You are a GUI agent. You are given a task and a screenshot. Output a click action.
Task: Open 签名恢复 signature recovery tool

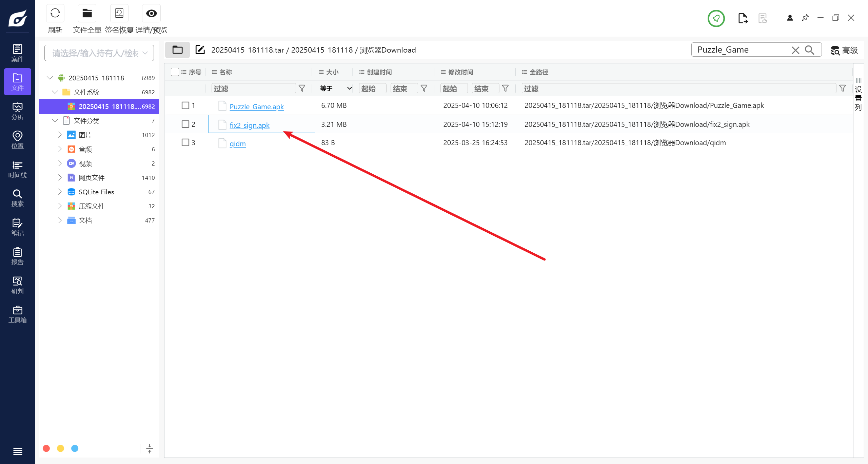(x=119, y=14)
